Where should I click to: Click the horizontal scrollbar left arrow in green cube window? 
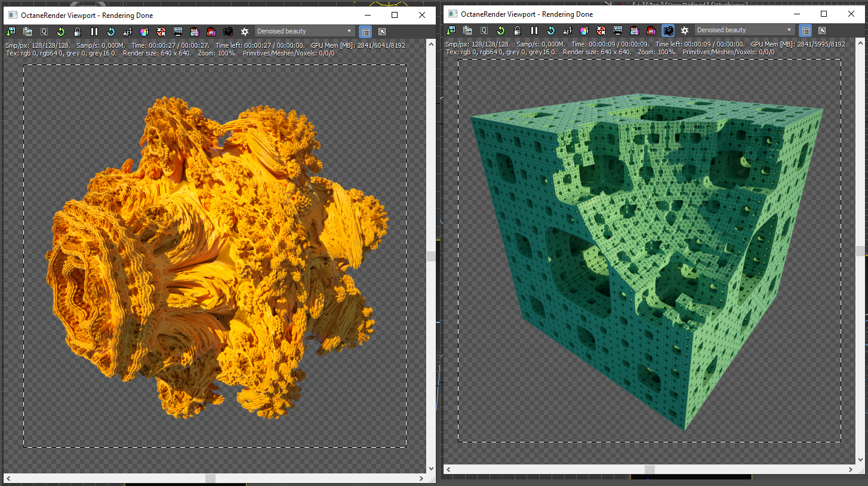tap(448, 470)
